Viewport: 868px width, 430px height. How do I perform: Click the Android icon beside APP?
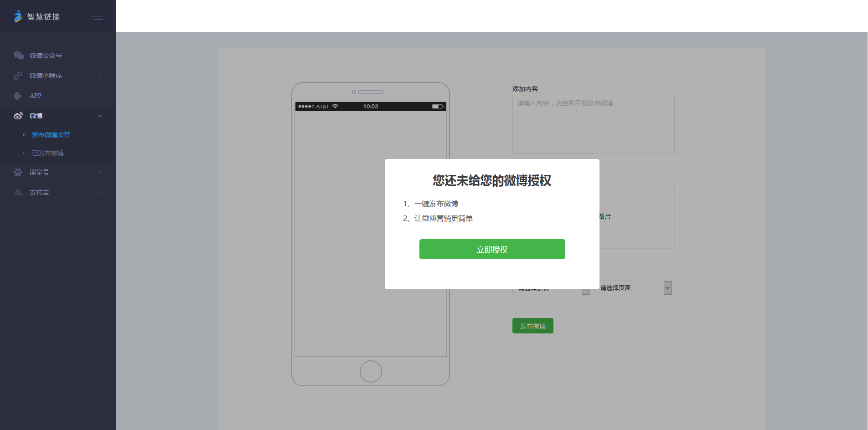(17, 96)
